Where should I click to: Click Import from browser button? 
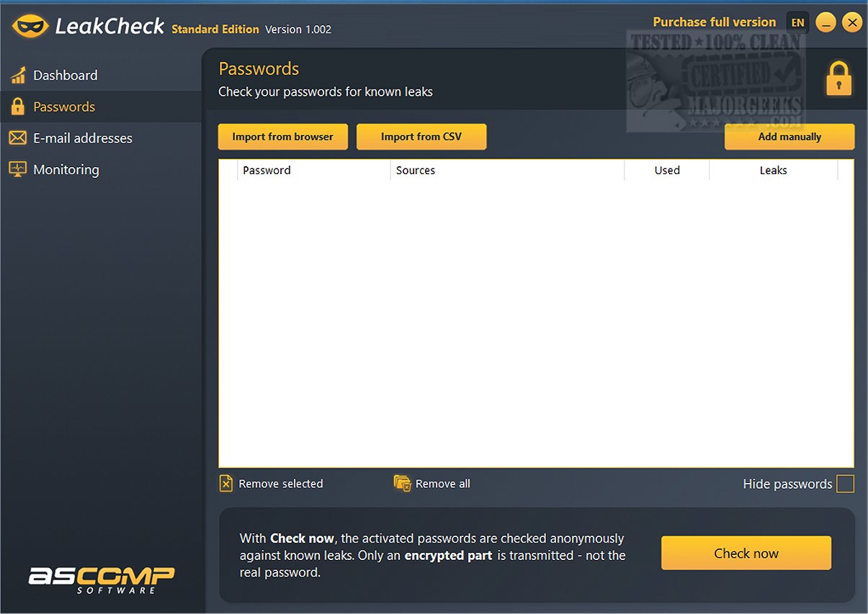[x=283, y=137]
